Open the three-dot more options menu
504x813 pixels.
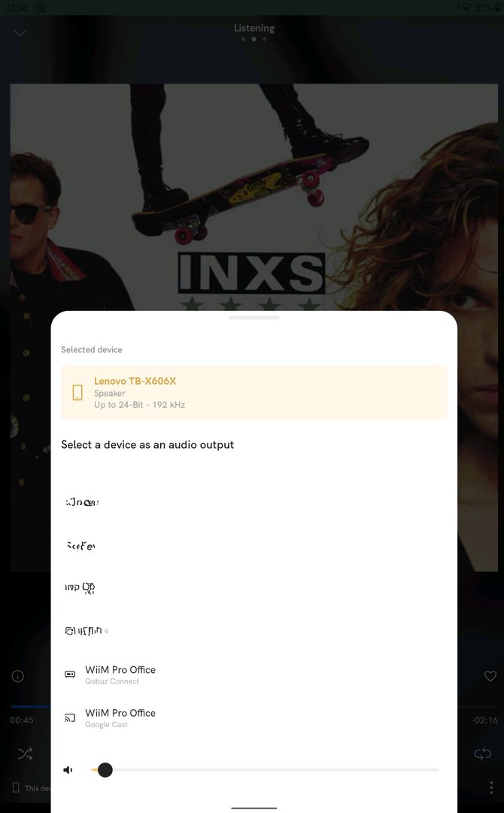point(491,787)
